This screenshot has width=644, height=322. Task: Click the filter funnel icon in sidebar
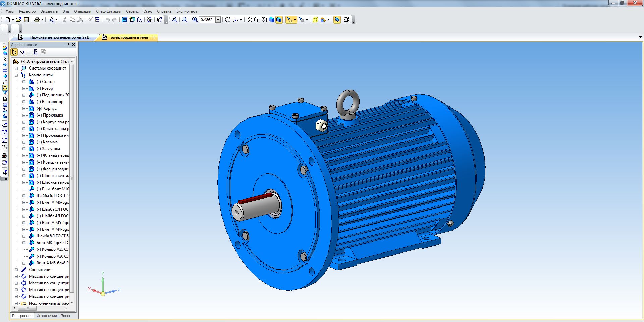point(5,93)
